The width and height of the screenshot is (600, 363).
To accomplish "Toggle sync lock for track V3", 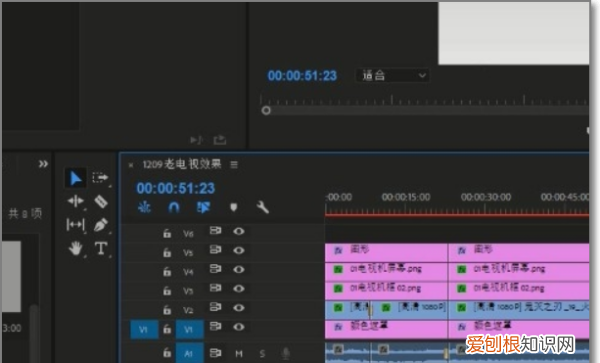I will 215,288.
